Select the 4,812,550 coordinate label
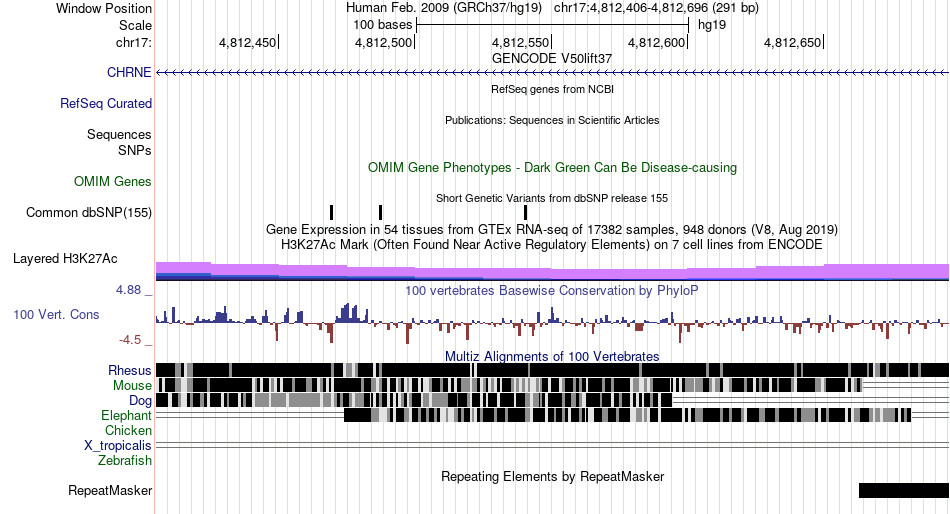 pos(520,42)
